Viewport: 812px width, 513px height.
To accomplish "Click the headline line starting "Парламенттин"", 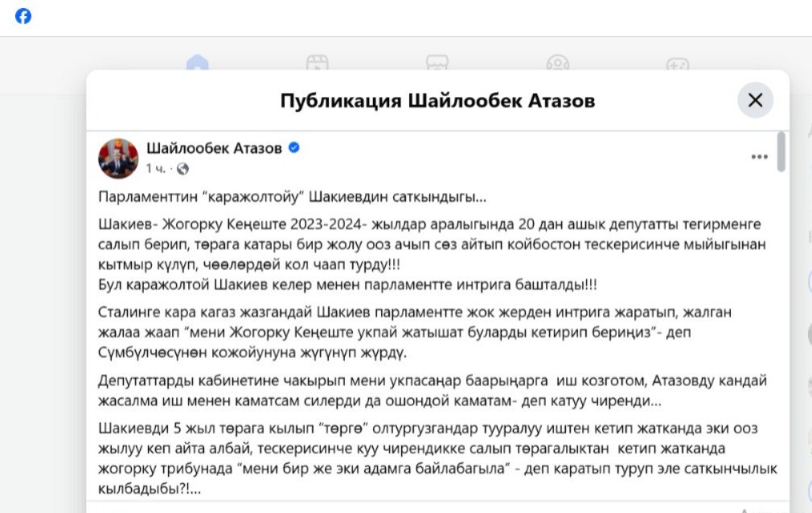I will (292, 197).
